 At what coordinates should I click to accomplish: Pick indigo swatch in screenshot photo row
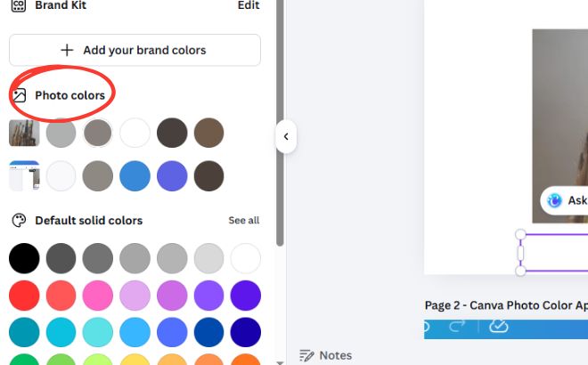172,175
